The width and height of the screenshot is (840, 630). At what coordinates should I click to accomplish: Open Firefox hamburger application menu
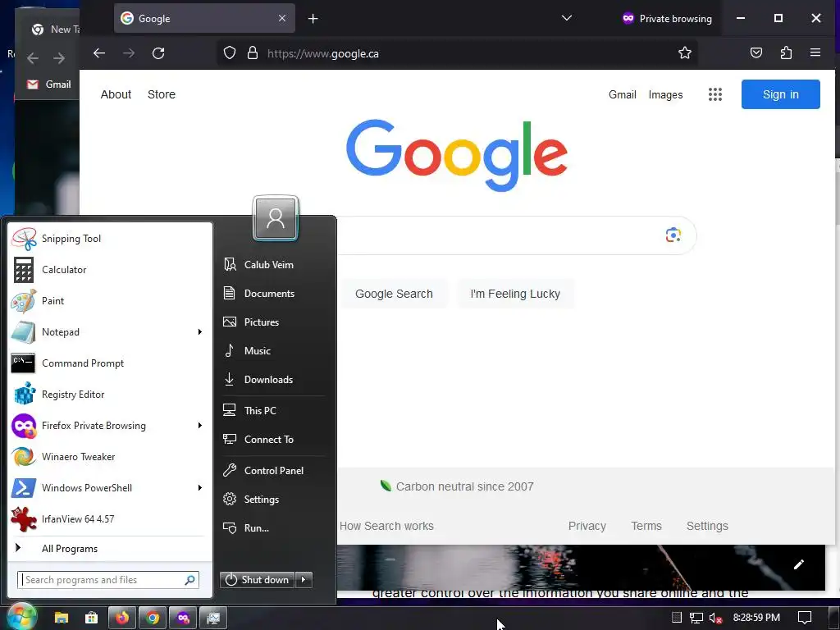click(815, 53)
